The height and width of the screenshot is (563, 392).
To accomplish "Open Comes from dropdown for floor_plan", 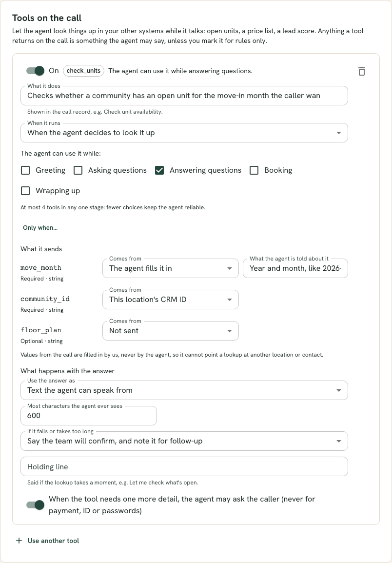I will coord(171,331).
